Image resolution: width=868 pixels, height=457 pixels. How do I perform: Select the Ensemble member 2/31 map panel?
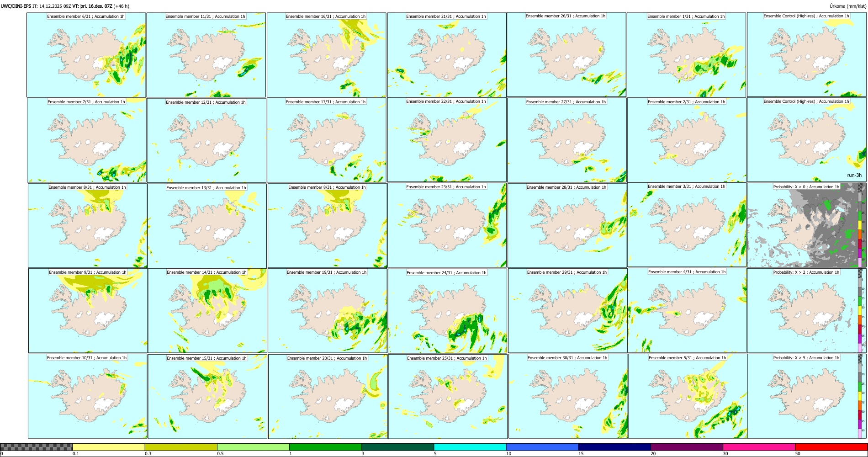687,140
